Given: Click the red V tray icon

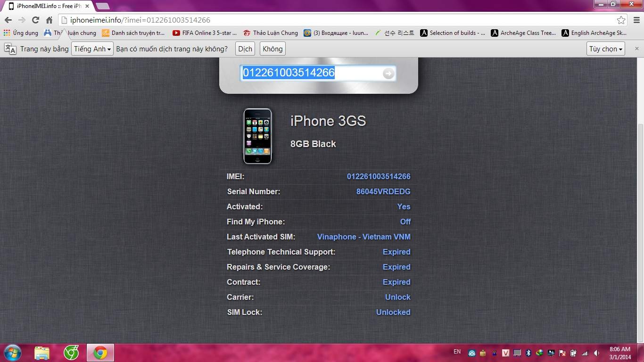Looking at the screenshot, I should [x=506, y=353].
